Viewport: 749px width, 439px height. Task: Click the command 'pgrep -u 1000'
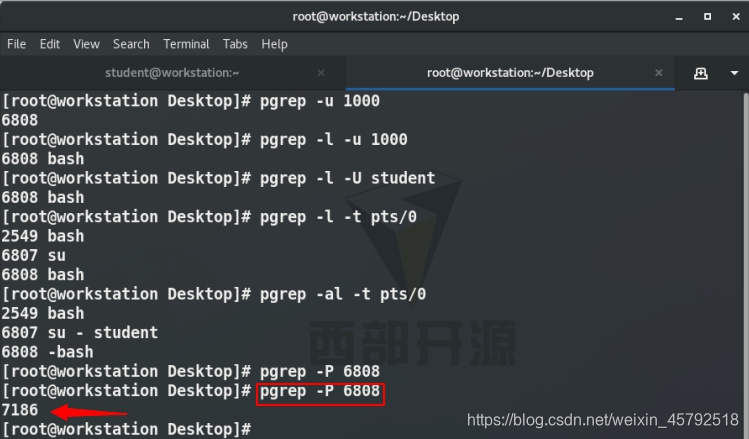pos(320,101)
